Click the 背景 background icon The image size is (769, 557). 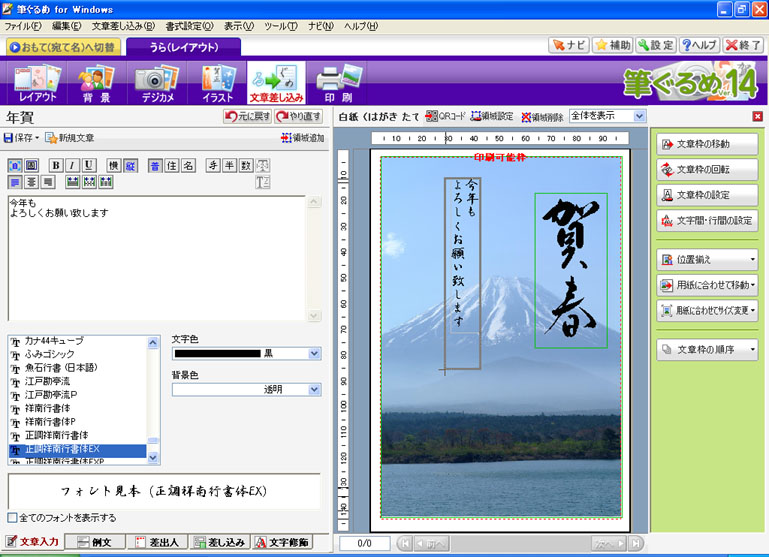[96, 83]
